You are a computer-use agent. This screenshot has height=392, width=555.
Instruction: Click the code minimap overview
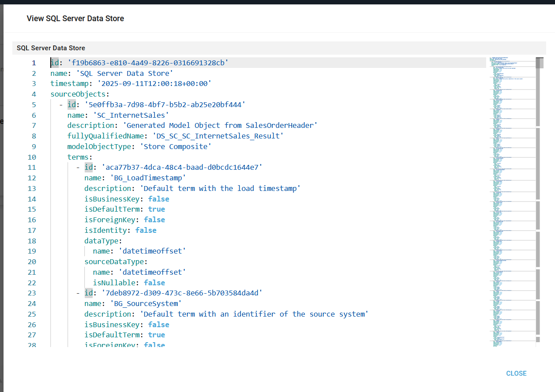pos(512,202)
